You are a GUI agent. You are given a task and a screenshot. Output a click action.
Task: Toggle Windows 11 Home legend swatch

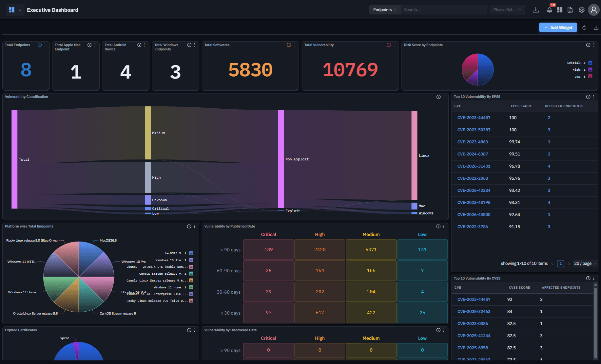pyautogui.click(x=191, y=287)
